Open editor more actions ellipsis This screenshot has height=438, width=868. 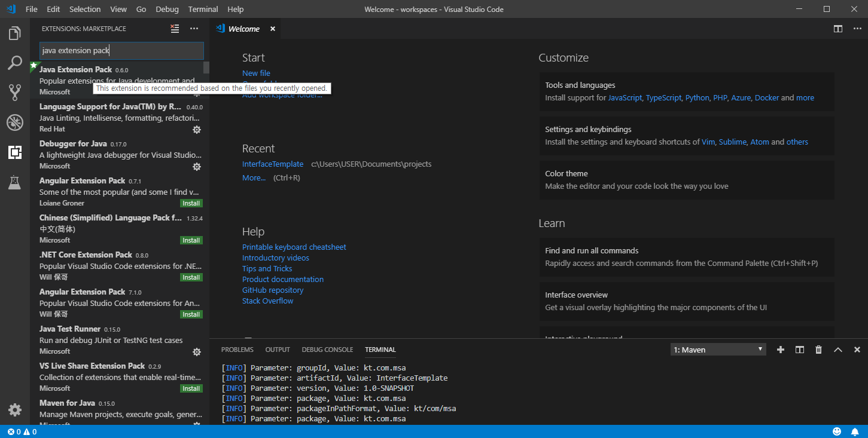point(857,29)
